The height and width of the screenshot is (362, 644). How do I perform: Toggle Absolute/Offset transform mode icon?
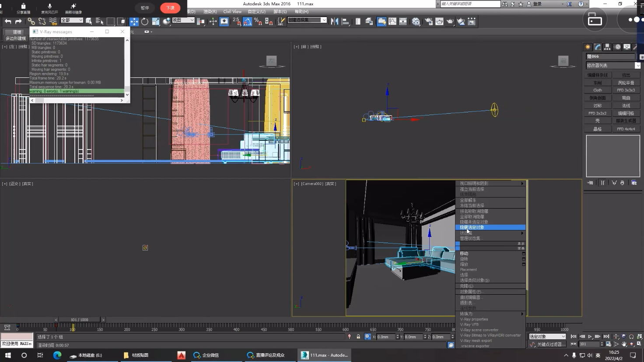click(x=367, y=337)
